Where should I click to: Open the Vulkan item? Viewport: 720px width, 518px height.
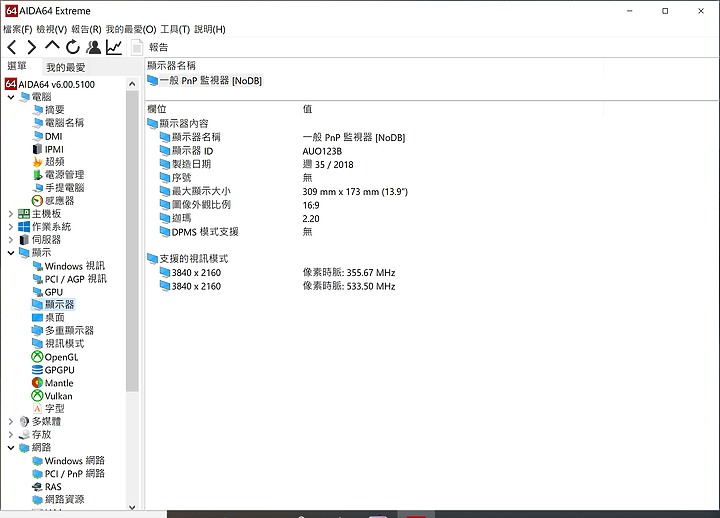coord(52,395)
